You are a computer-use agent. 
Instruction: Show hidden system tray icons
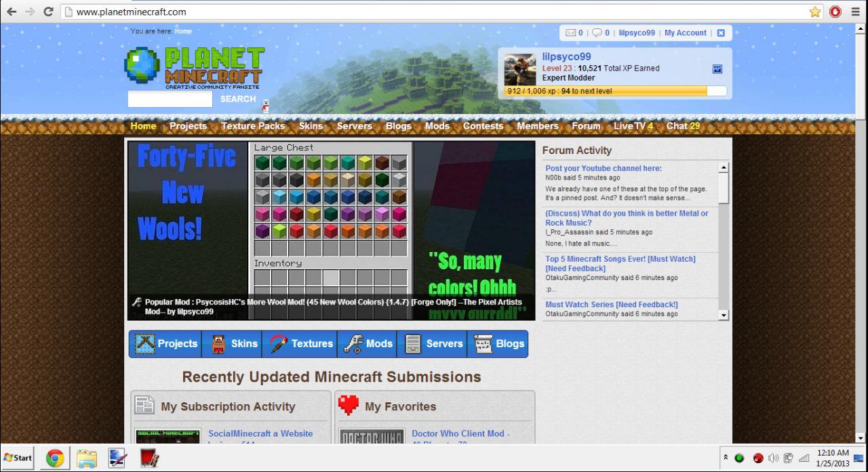tap(726, 458)
